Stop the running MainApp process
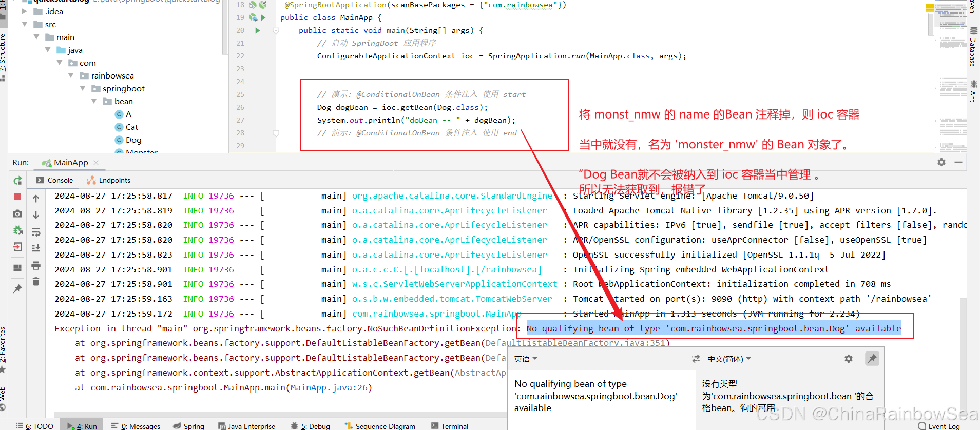This screenshot has height=430, width=980. point(17,197)
